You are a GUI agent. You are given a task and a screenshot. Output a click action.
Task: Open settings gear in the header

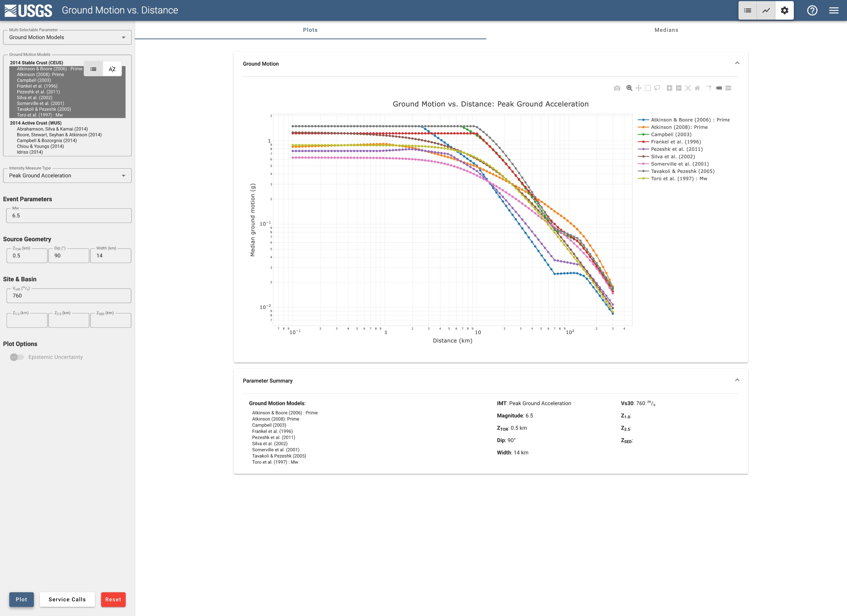785,10
